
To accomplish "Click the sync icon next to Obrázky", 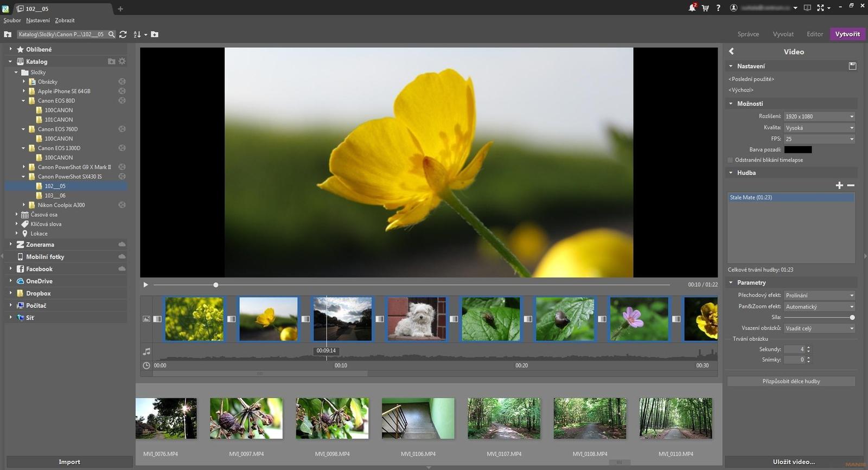I will pos(122,81).
